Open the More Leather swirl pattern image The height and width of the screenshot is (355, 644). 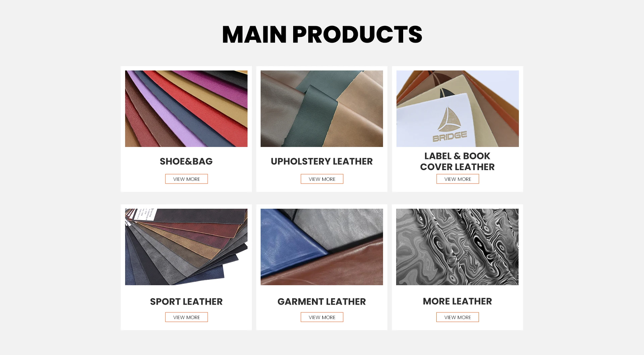[x=457, y=247]
